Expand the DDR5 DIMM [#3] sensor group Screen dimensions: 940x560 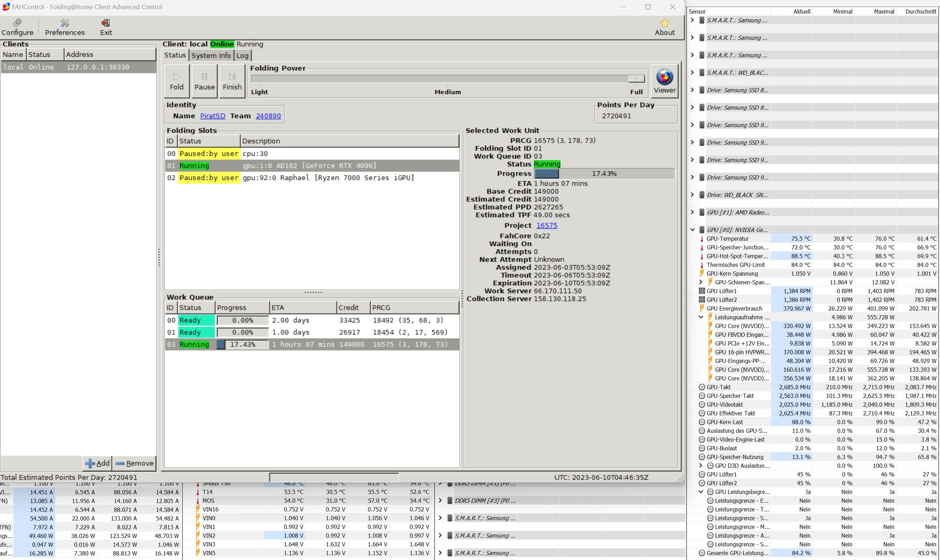click(440, 500)
